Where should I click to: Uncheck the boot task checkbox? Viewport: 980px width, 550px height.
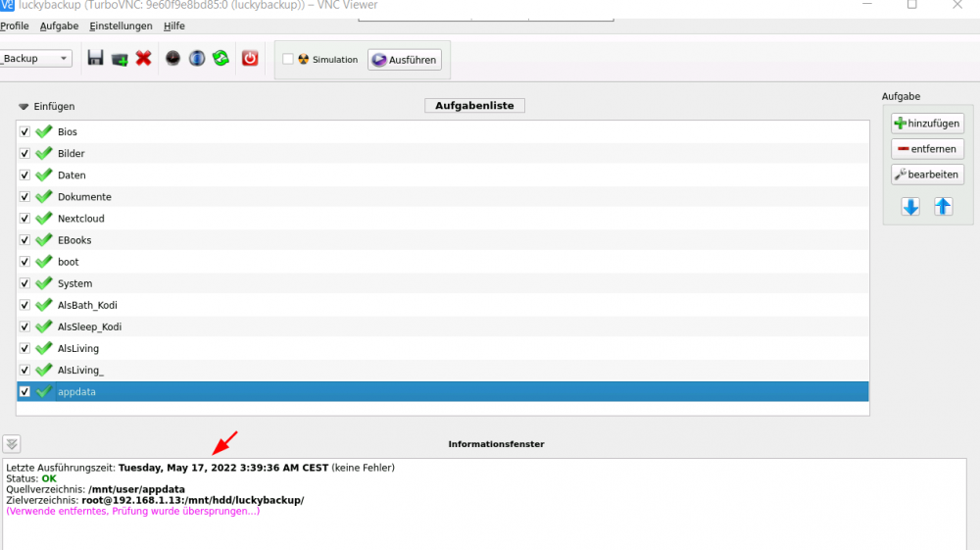[x=24, y=262]
